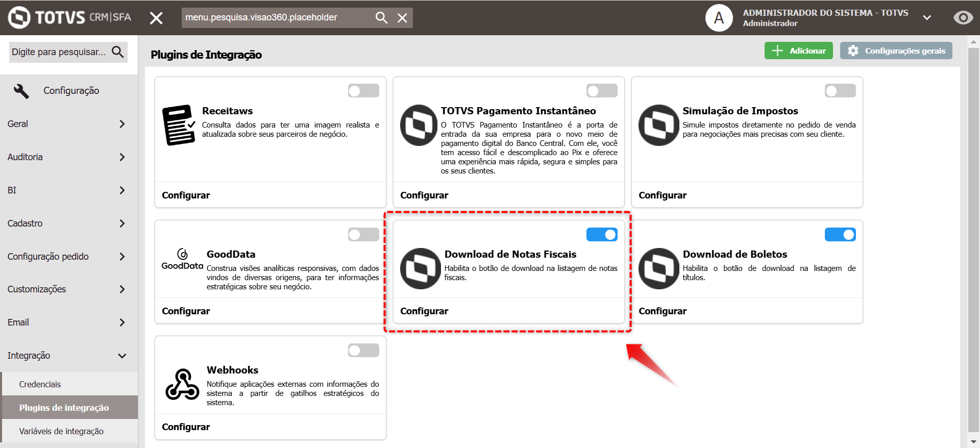Click the Download de Boletos logo icon

pyautogui.click(x=659, y=268)
